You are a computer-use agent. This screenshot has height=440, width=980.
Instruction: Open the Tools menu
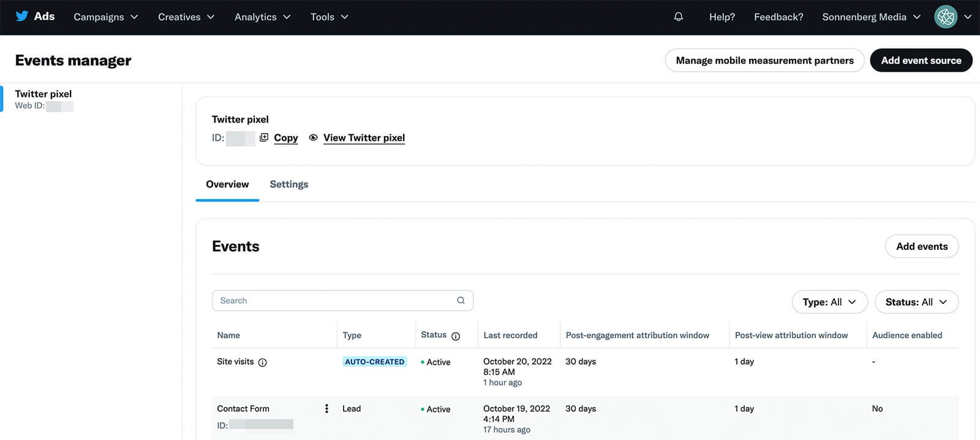329,17
